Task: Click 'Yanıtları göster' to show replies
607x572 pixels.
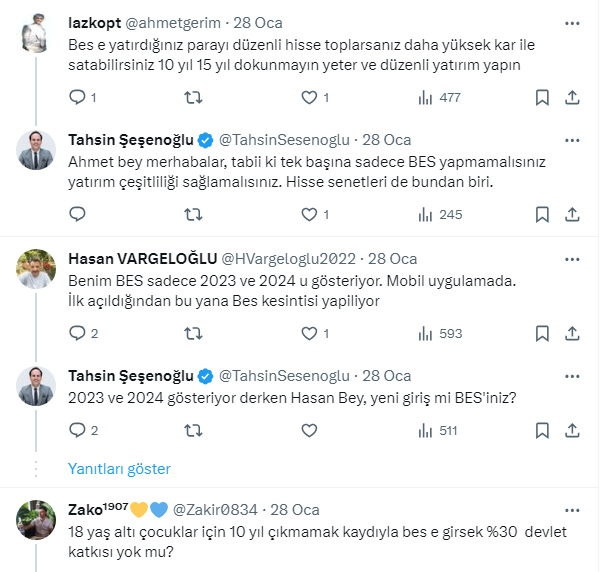Action: [x=119, y=468]
